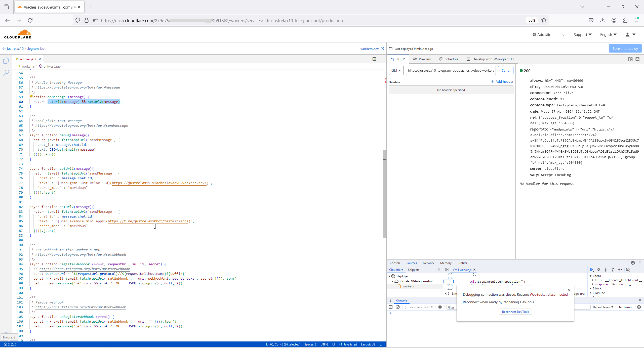Click the pretty-print curly braces icon
Image resolution: width=644 pixels, height=348 pixels.
(x=447, y=293)
